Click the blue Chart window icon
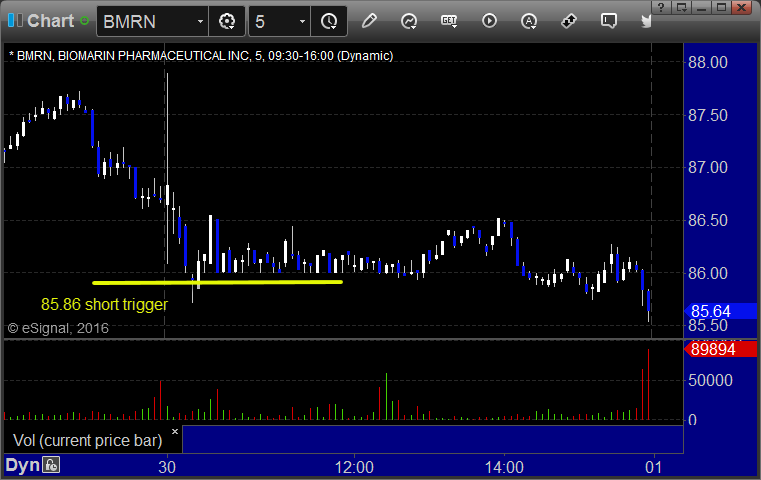 tap(15, 20)
